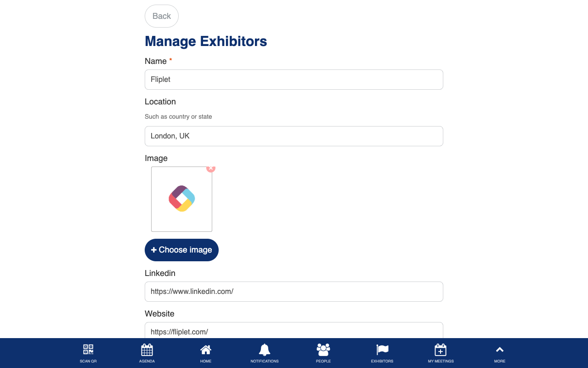Click the Linkedin label

click(160, 273)
